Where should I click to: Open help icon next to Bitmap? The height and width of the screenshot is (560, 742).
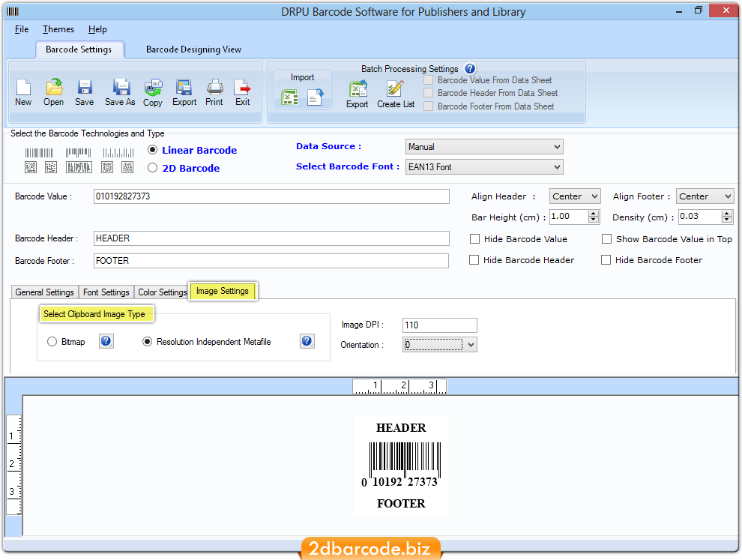[x=106, y=341]
